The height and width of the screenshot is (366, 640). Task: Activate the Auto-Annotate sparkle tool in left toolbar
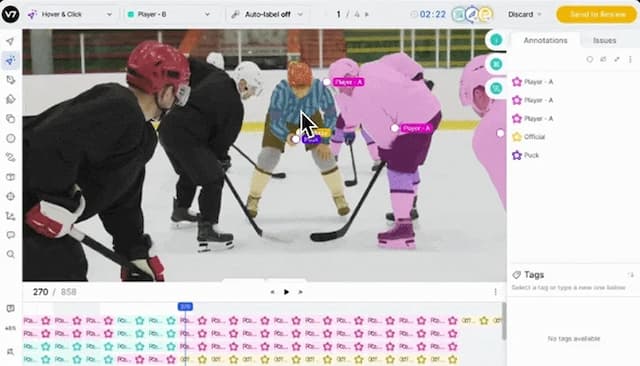tap(11, 61)
